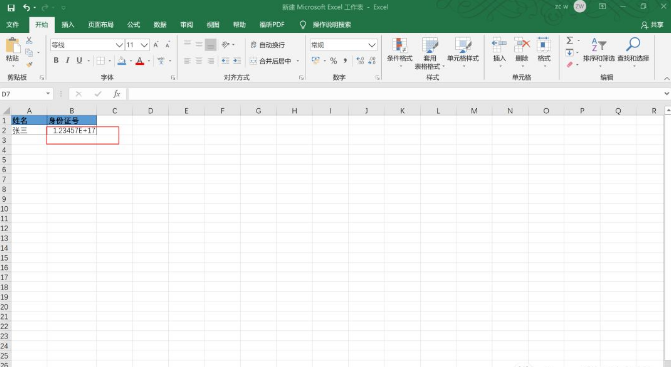Click the Name Box showing D7
671x367 pixels.
pyautogui.click(x=26, y=94)
